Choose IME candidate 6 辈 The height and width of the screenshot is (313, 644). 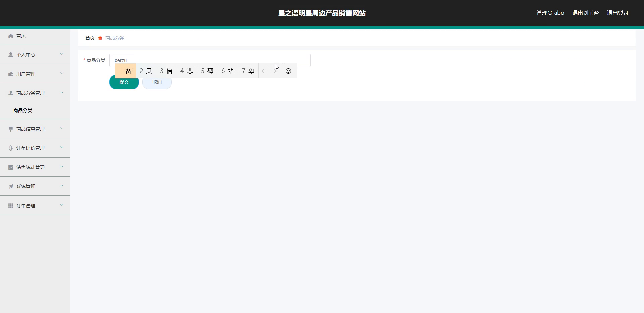click(228, 71)
